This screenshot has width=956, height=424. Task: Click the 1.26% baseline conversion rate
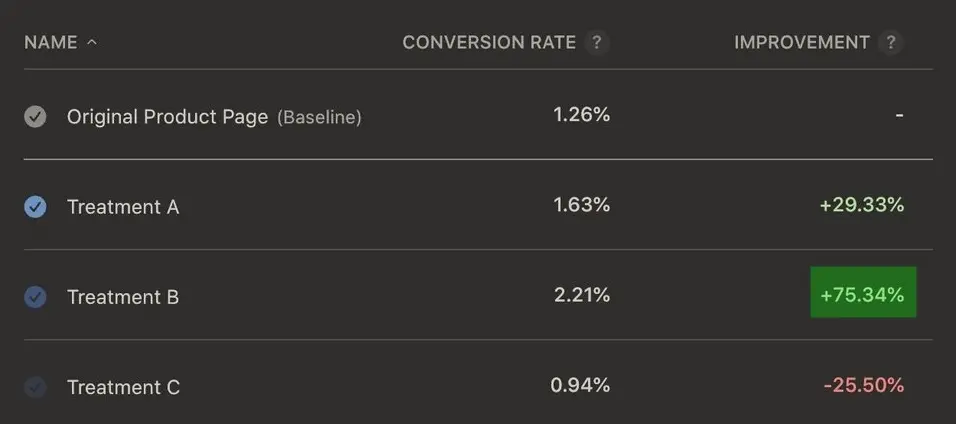coord(581,114)
